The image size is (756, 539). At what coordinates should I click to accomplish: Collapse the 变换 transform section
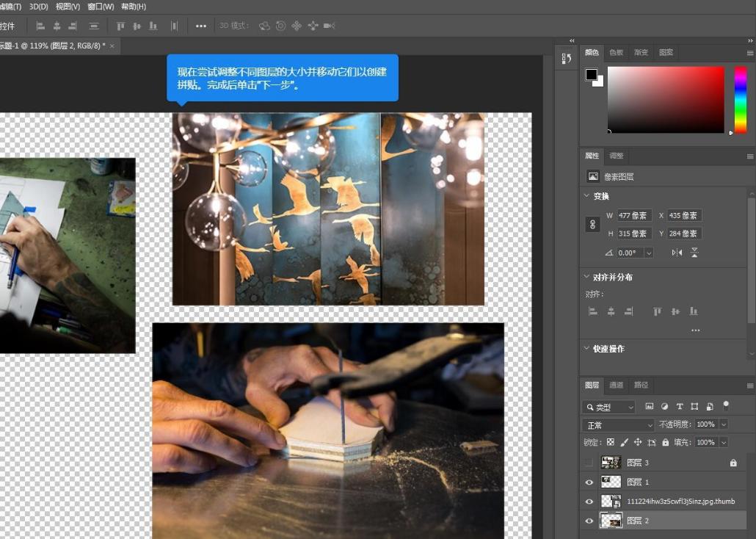click(586, 196)
